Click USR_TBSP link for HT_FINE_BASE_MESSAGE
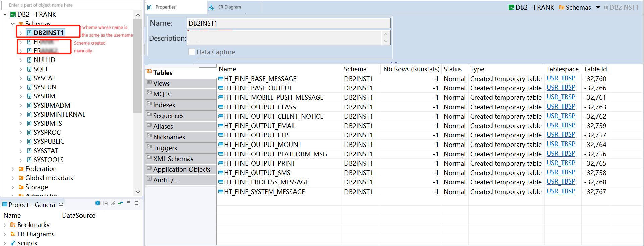 click(x=561, y=78)
